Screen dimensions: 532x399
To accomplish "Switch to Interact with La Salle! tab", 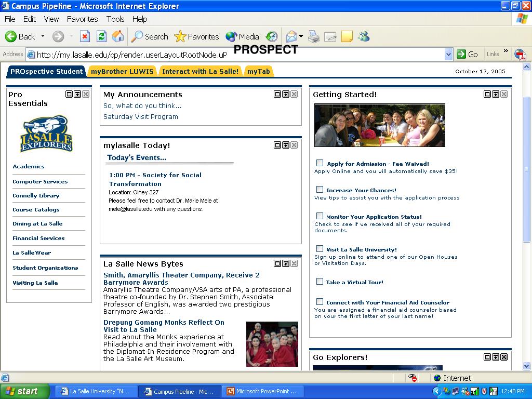I will click(x=200, y=71).
